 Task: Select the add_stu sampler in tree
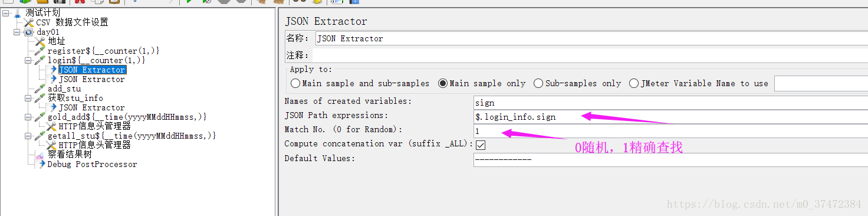point(64,89)
